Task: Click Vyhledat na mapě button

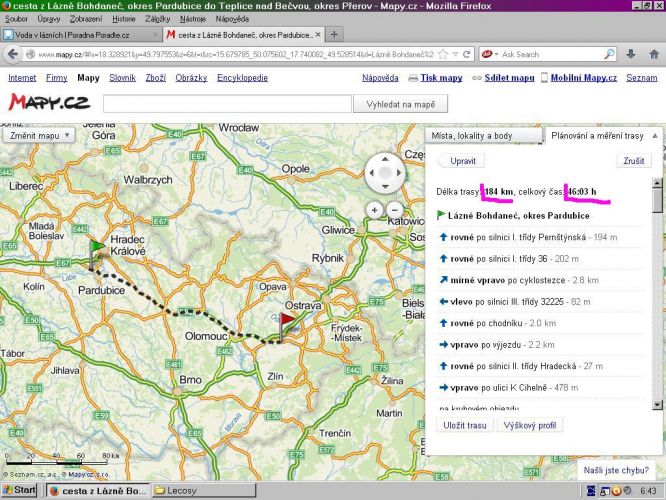Action: [401, 104]
